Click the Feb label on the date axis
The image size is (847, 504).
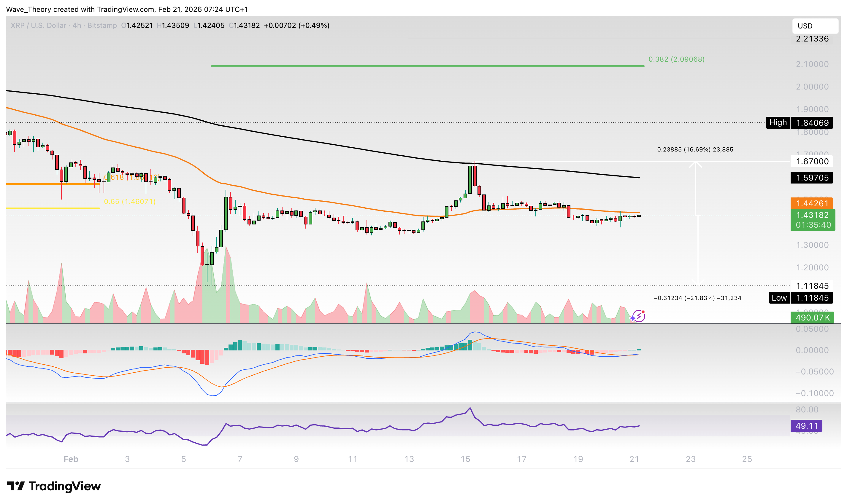71,459
